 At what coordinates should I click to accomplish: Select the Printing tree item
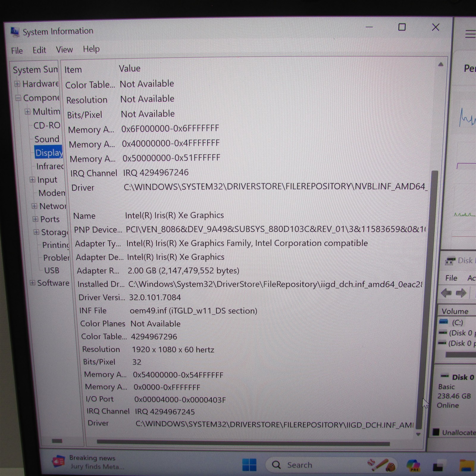pos(56,245)
